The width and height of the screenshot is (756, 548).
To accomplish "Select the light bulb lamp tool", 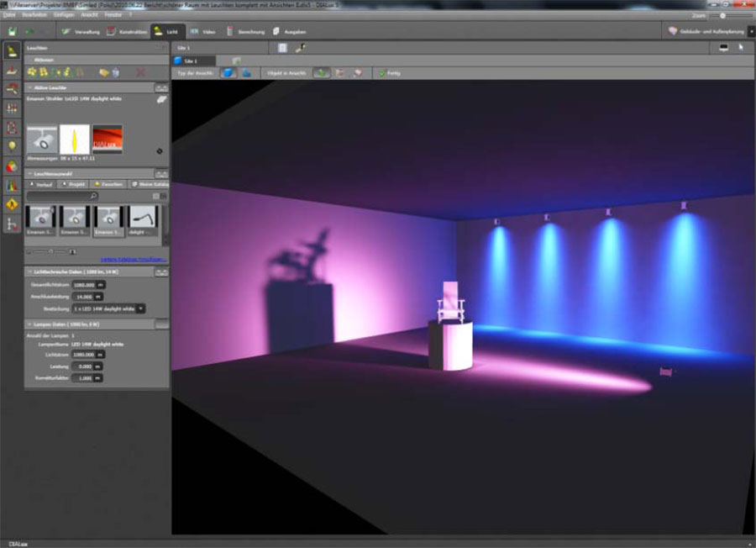I will (12, 146).
